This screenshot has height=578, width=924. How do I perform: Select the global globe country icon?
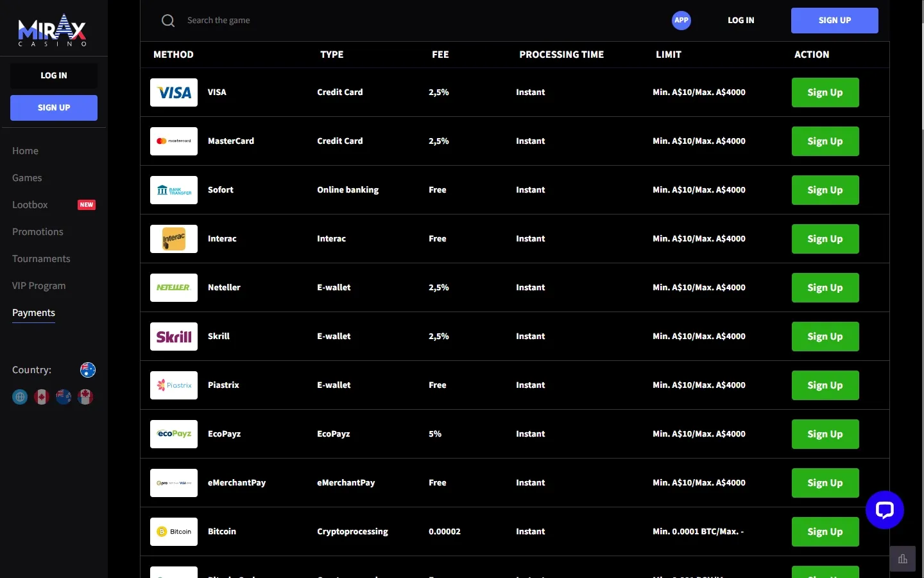(20, 397)
